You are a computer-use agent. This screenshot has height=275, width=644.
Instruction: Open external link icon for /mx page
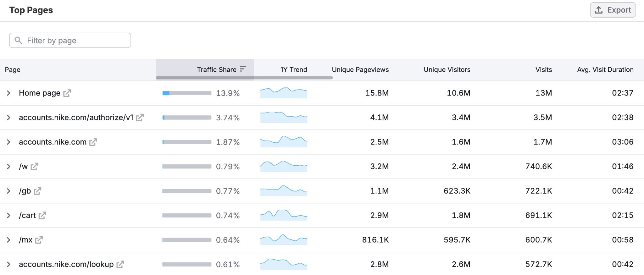pyautogui.click(x=39, y=240)
